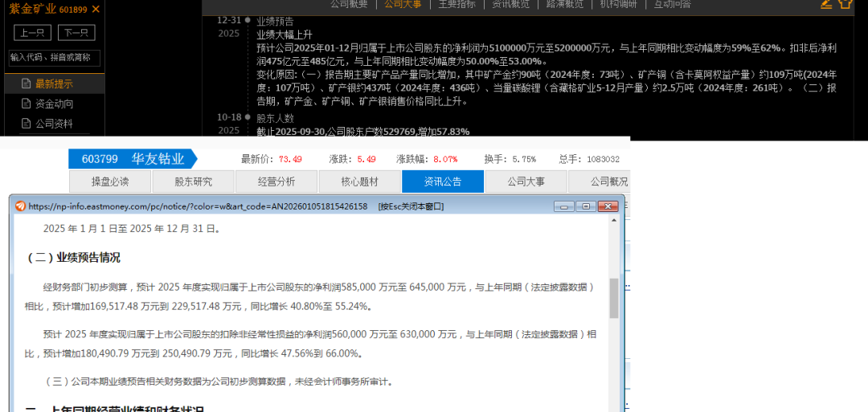Viewport: 868px width, 412px height.
Task: Select the highlighted 资讯公告 tab
Action: 443,182
